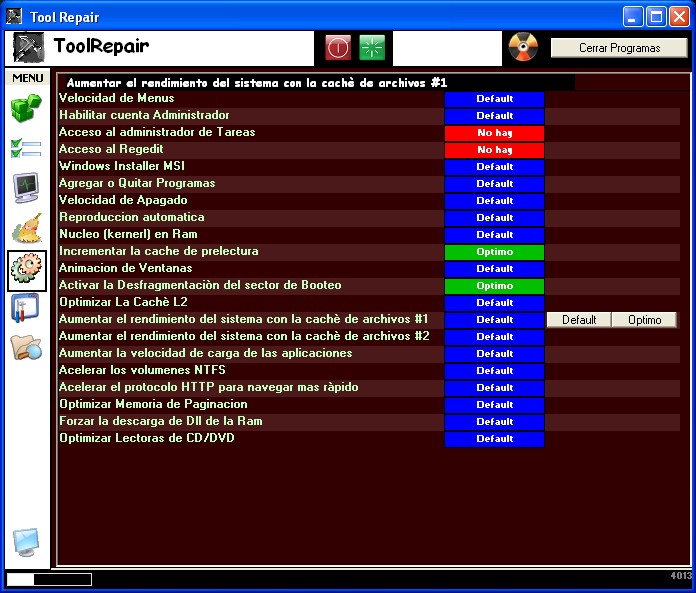Click Default status of Animacion de Ventanas
The width and height of the screenshot is (696, 593).
(x=494, y=269)
